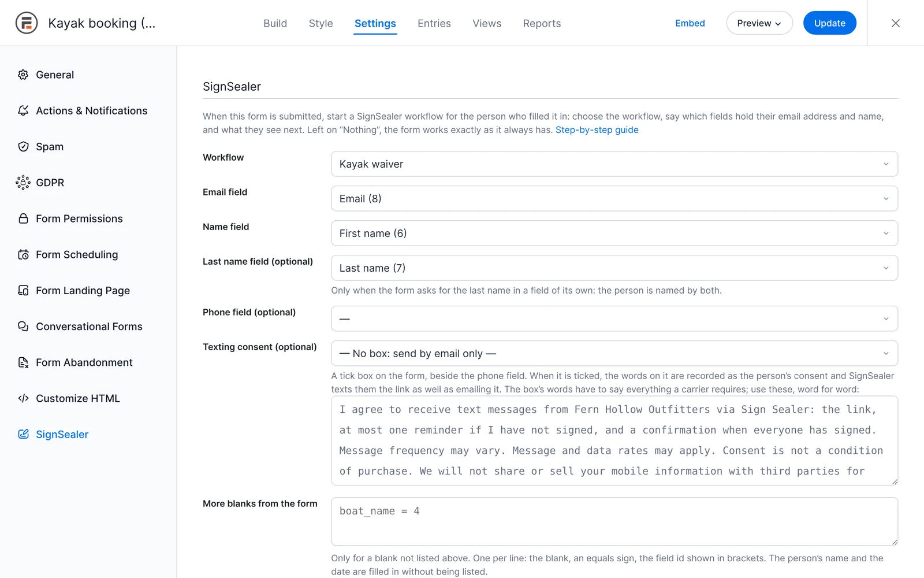Open the Reports tab
Image resolution: width=924 pixels, height=578 pixels.
pyautogui.click(x=542, y=23)
